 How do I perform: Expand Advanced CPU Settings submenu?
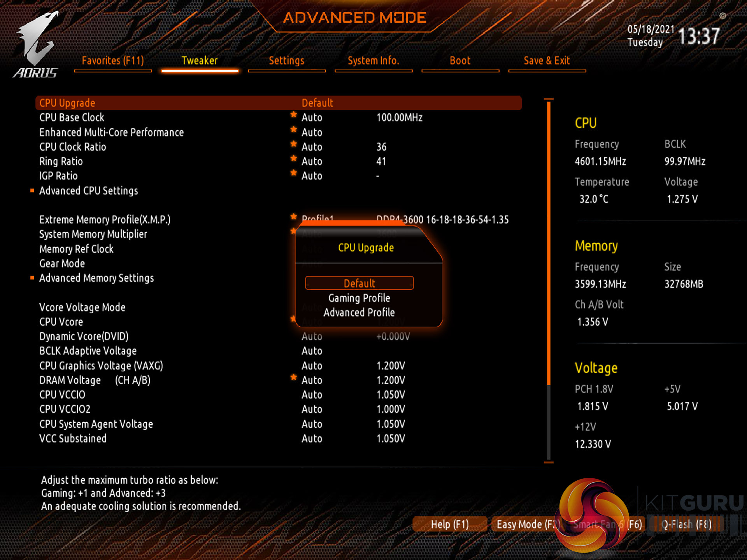[89, 191]
